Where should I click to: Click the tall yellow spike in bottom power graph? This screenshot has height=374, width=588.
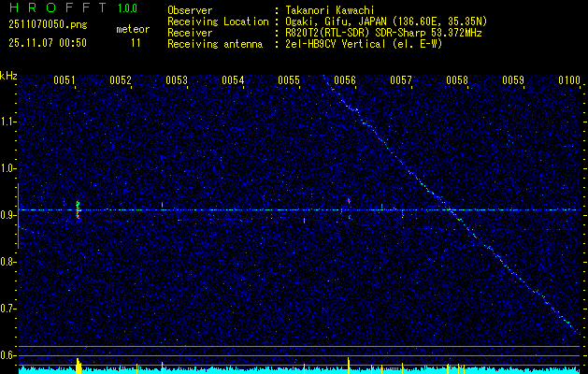tap(79, 365)
